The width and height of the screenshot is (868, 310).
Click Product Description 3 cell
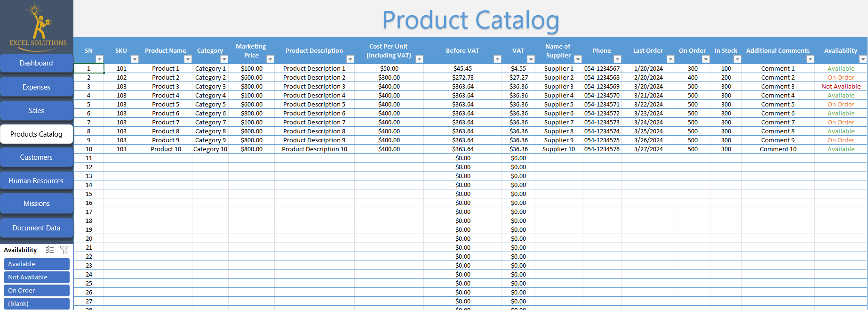coord(314,87)
